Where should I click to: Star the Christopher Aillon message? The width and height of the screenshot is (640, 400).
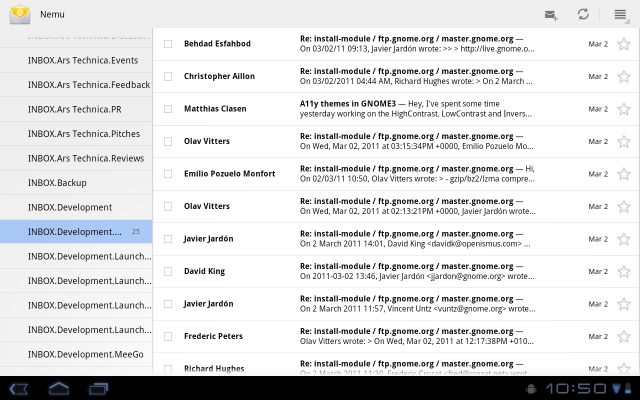pos(624,76)
